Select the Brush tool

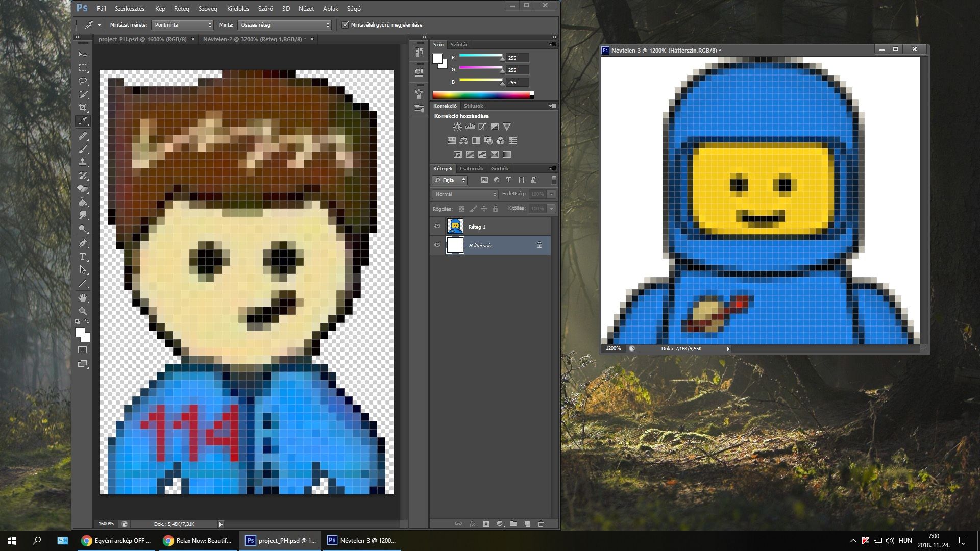83,149
